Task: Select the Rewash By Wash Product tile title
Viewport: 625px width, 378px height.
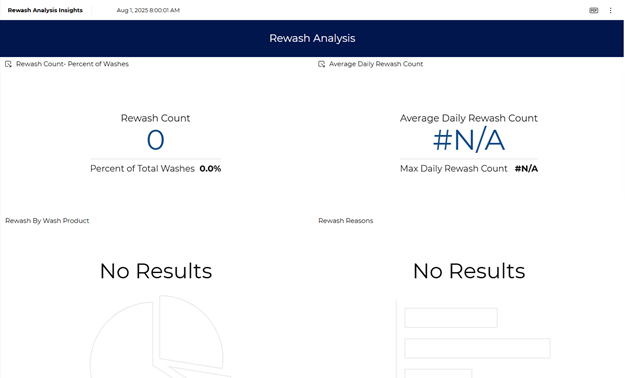Action: pyautogui.click(x=47, y=220)
